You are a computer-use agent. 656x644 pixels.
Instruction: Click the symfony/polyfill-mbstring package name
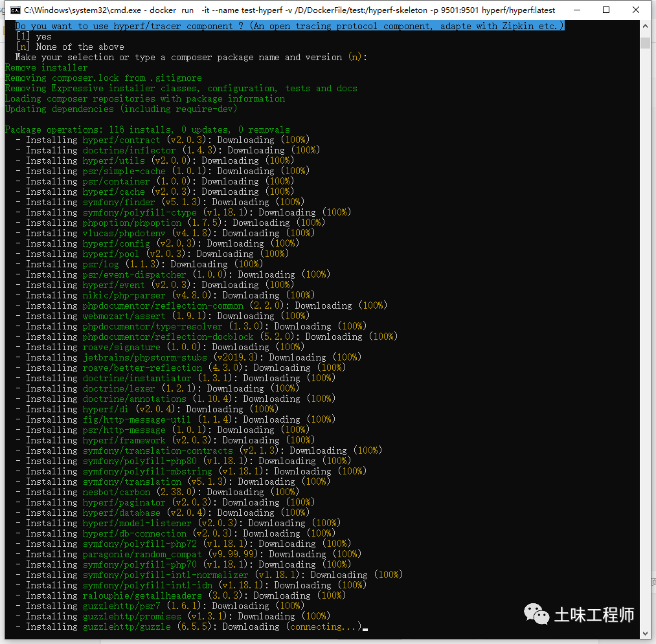(147, 471)
